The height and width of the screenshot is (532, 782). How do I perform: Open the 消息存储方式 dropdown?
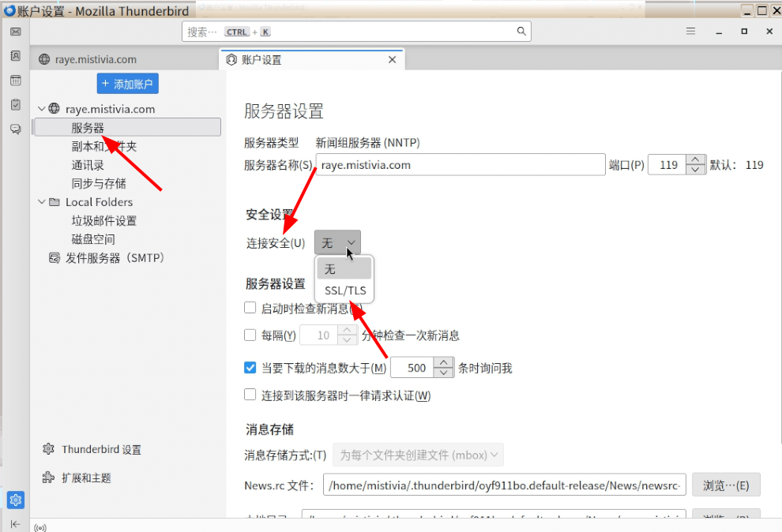418,455
